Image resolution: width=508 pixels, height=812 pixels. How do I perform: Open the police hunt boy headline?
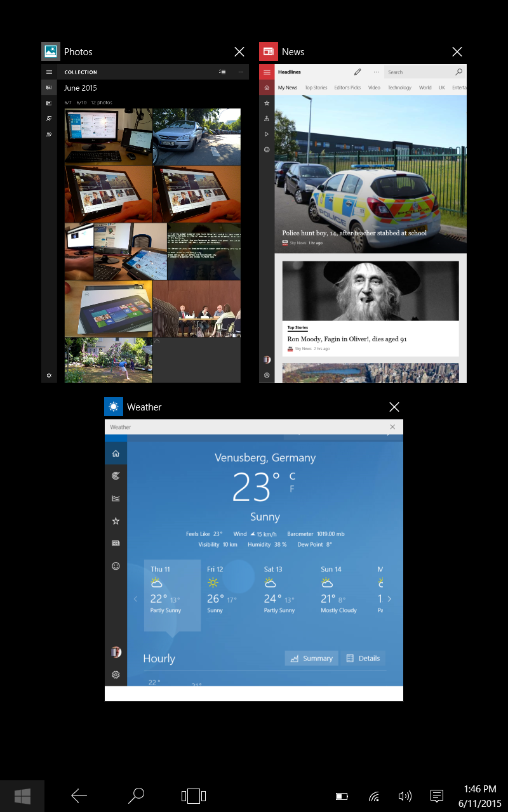tap(354, 233)
